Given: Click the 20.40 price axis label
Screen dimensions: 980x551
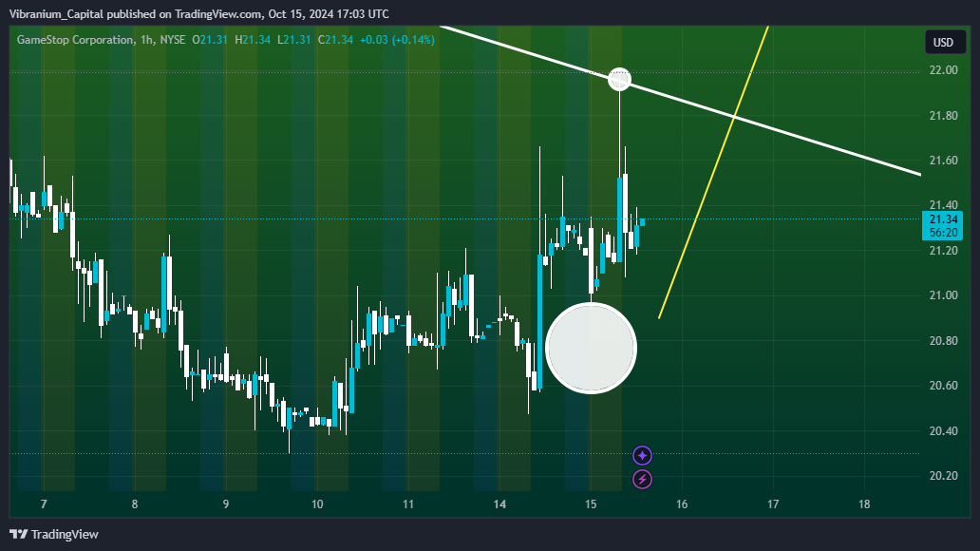Looking at the screenshot, I should 943,431.
